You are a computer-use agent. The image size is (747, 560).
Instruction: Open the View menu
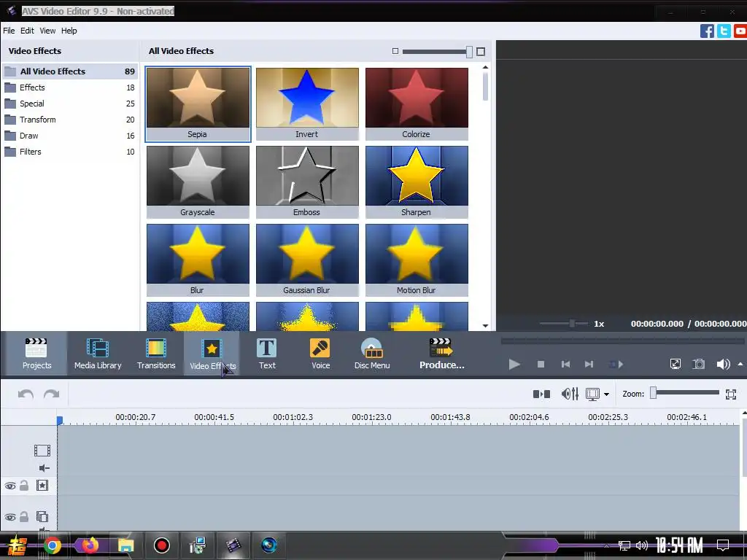tap(47, 31)
